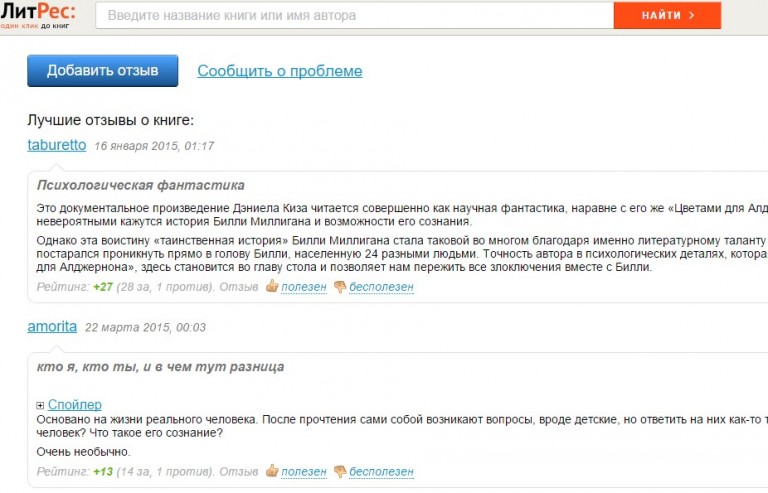Click the review title Психологическая фантастика
The image size is (768, 493).
[x=141, y=185]
